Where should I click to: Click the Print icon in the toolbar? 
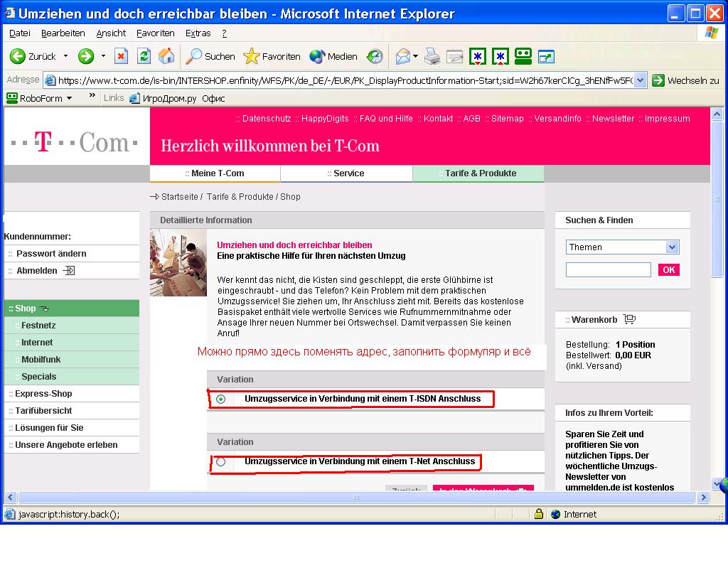pos(432,56)
